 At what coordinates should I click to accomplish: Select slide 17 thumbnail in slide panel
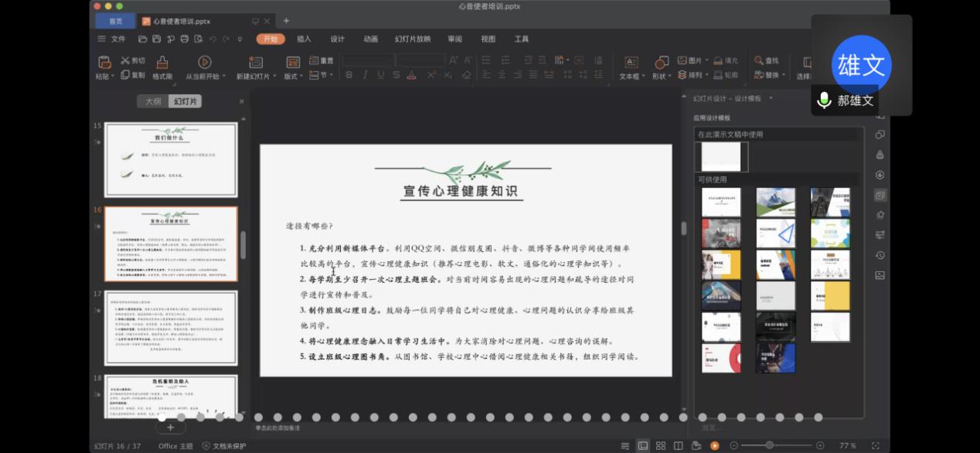171,328
